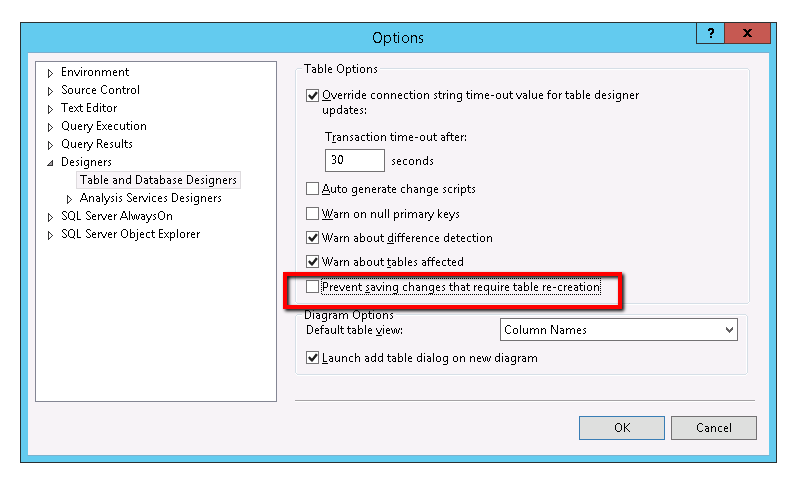Click the Transaction time-out seconds field
The height and width of the screenshot is (489, 800).
(x=355, y=160)
